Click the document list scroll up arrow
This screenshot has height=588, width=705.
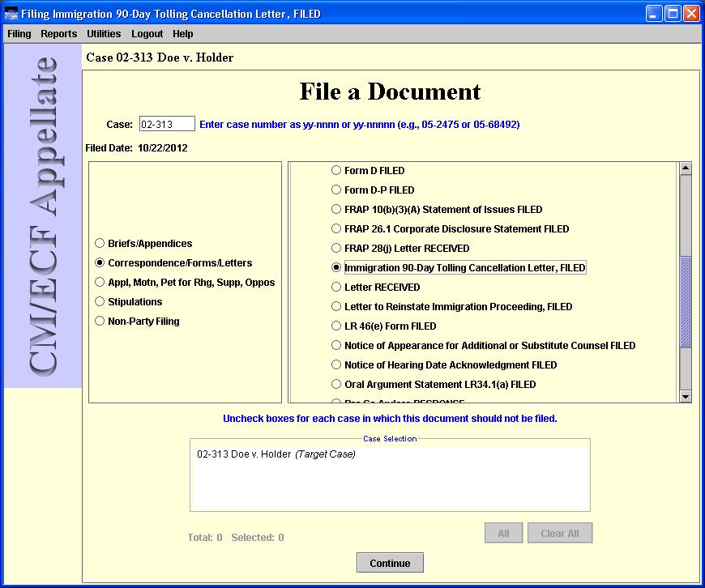pos(686,168)
